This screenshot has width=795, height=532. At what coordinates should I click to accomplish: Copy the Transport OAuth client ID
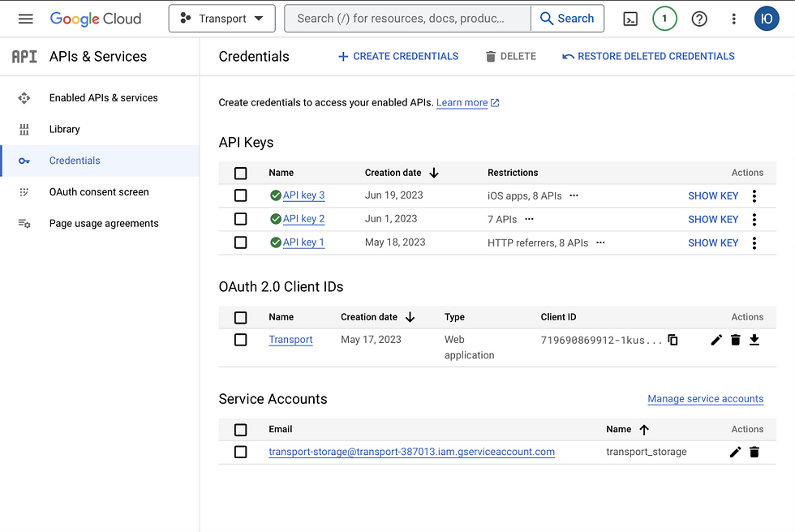point(673,340)
